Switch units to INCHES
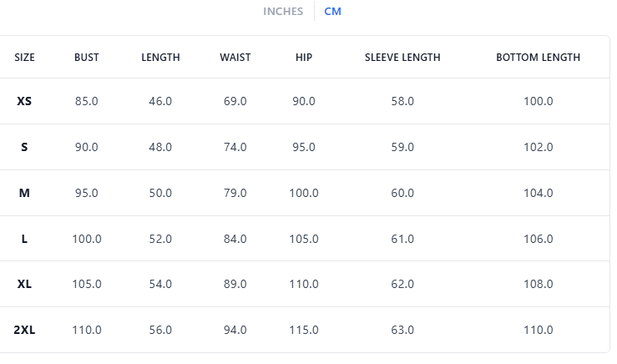Screen dimensions: 617x364 pos(283,12)
